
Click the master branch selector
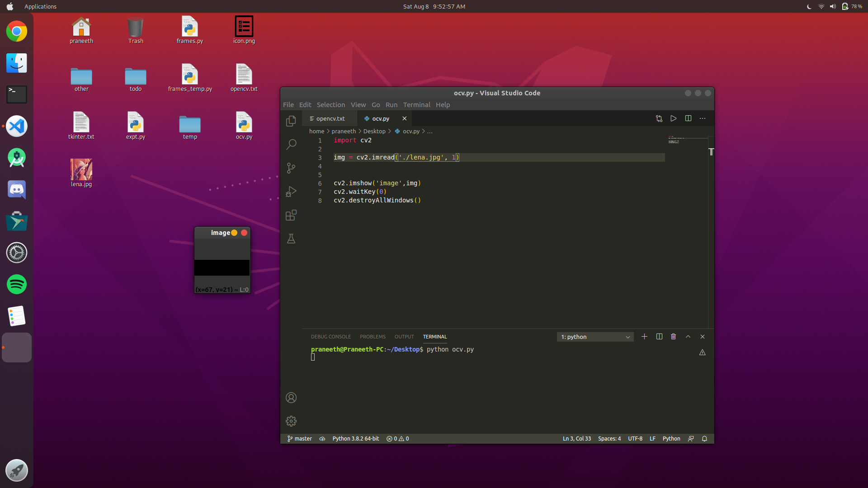300,439
